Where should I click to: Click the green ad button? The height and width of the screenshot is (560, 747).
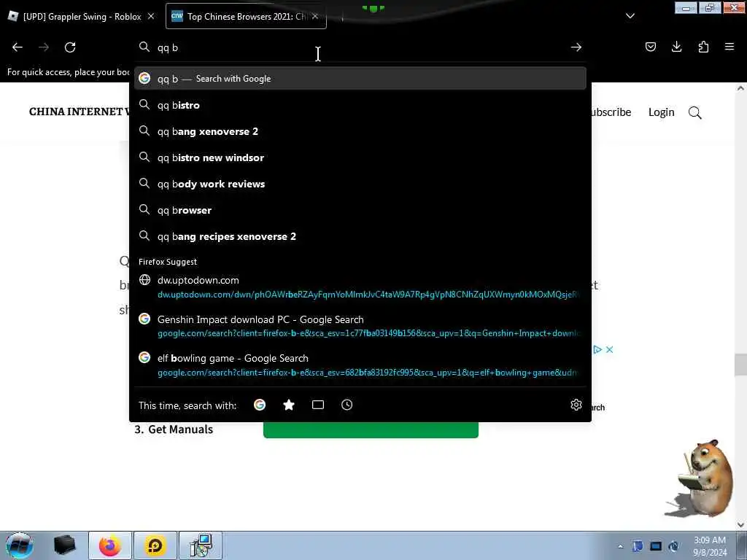(x=371, y=429)
